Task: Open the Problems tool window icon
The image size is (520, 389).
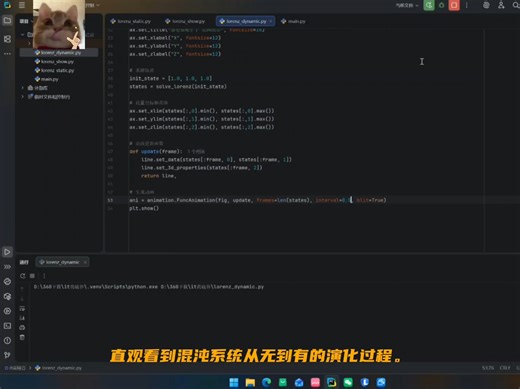Action: (x=7, y=340)
